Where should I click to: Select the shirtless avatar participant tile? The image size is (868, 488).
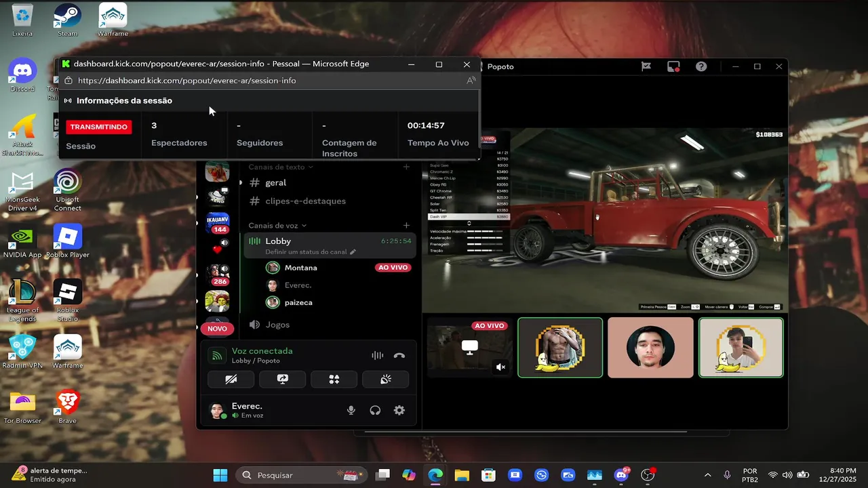click(559, 348)
